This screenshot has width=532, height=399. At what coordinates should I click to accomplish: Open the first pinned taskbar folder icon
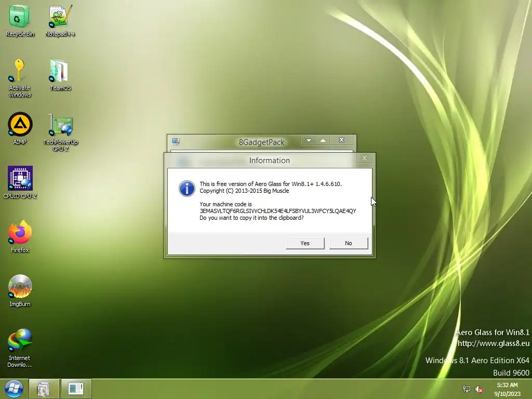[x=44, y=389]
